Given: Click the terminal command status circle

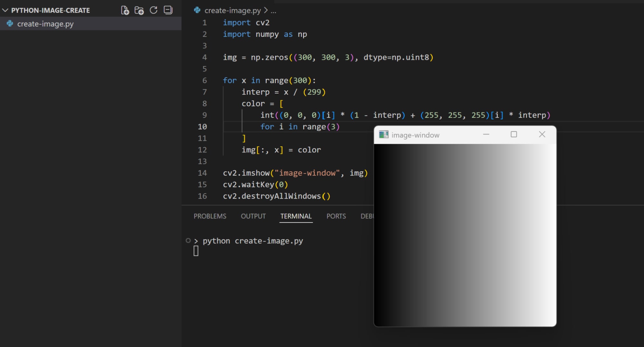Looking at the screenshot, I should point(188,241).
